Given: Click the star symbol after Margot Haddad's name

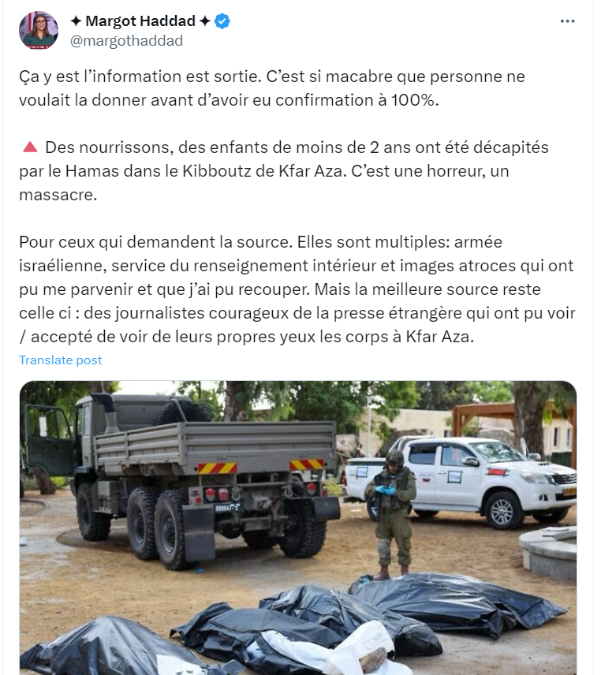Looking at the screenshot, I should point(205,21).
